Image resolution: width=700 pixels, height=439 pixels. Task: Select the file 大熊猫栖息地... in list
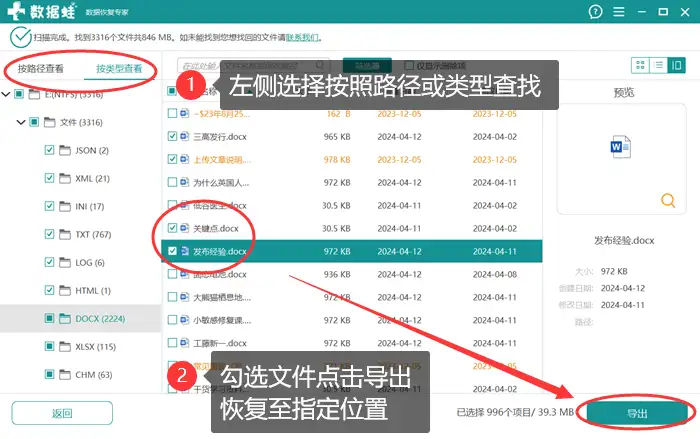pyautogui.click(x=222, y=297)
